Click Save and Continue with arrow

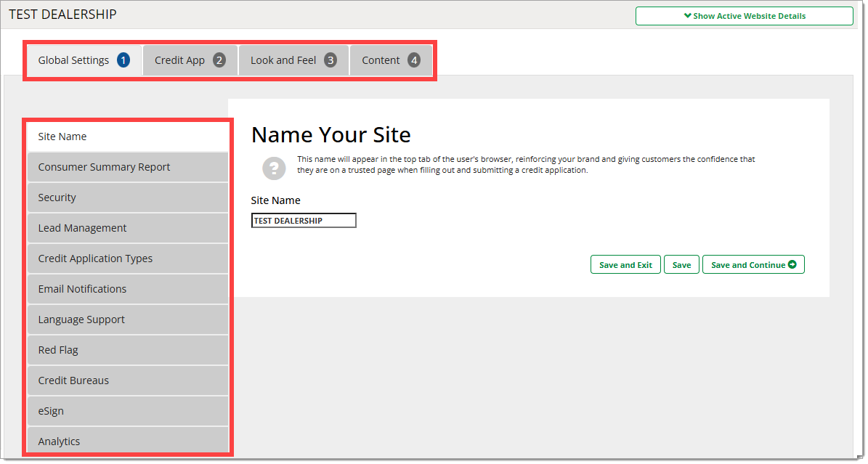[x=753, y=265]
